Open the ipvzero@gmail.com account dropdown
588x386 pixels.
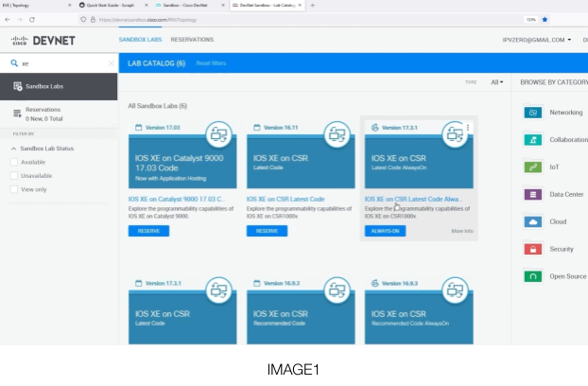coord(537,40)
